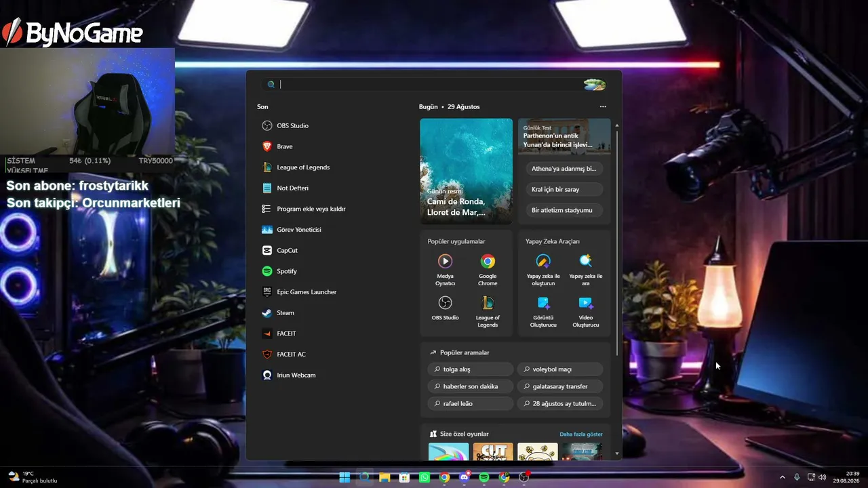Image resolution: width=868 pixels, height=488 pixels.
Task: Click 'Daha fazla göster' games link
Action: coord(581,434)
